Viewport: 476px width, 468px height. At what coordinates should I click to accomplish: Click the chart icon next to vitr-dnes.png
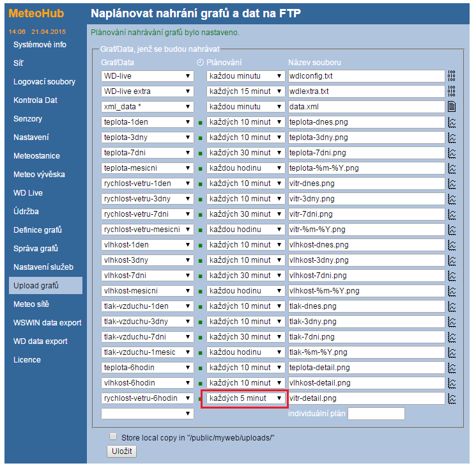coord(452,183)
